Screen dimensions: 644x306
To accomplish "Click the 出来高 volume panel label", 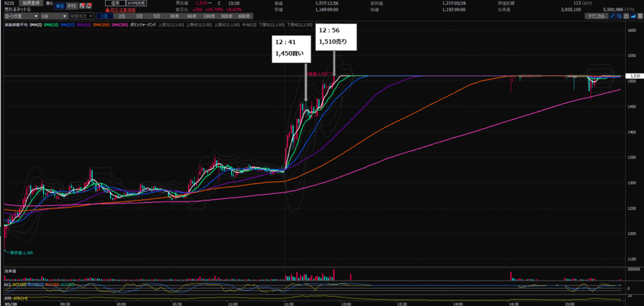I will click(10, 271).
